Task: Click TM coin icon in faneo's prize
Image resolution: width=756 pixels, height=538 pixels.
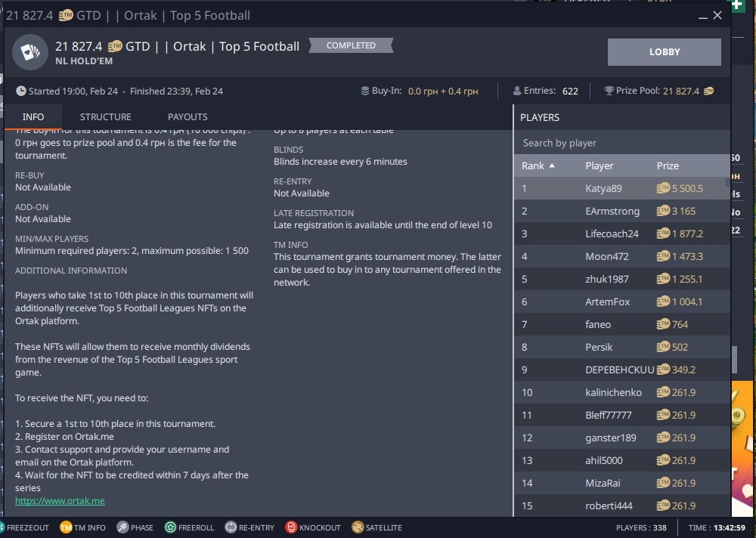Action: click(664, 324)
